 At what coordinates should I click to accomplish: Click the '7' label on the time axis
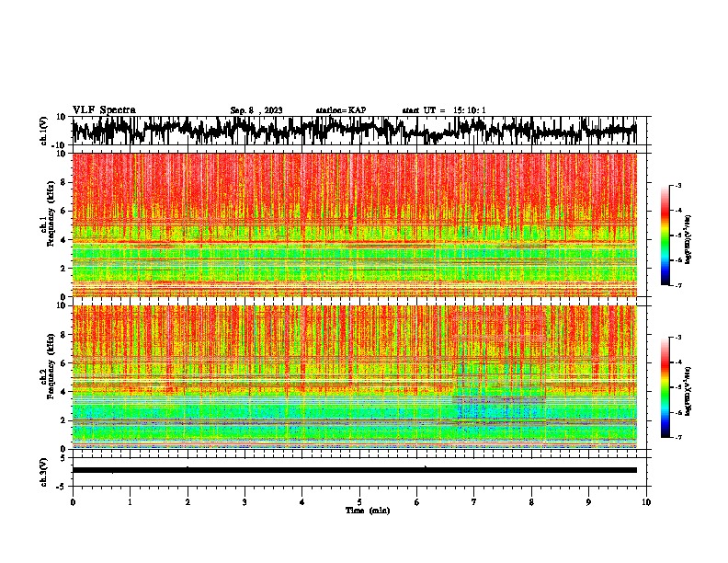coord(474,502)
